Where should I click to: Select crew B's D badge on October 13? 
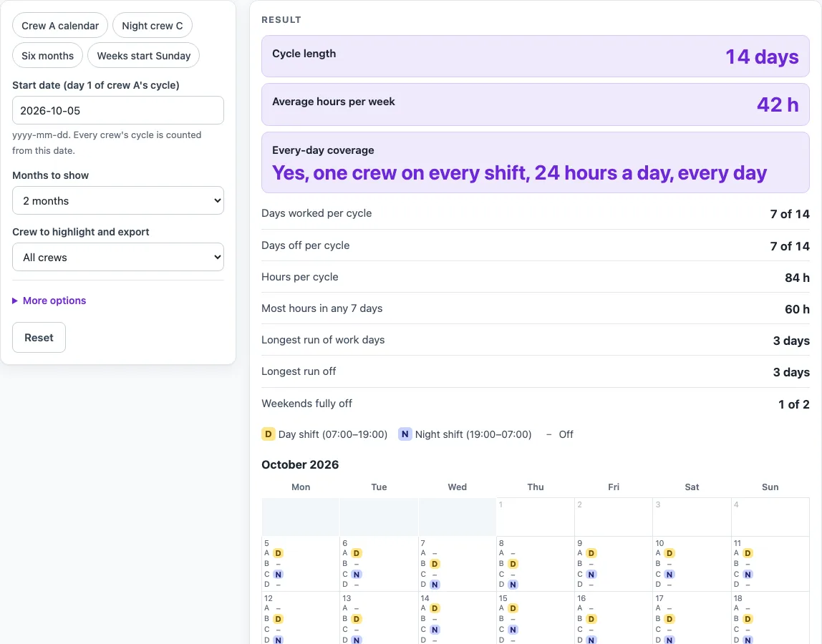pyautogui.click(x=357, y=619)
